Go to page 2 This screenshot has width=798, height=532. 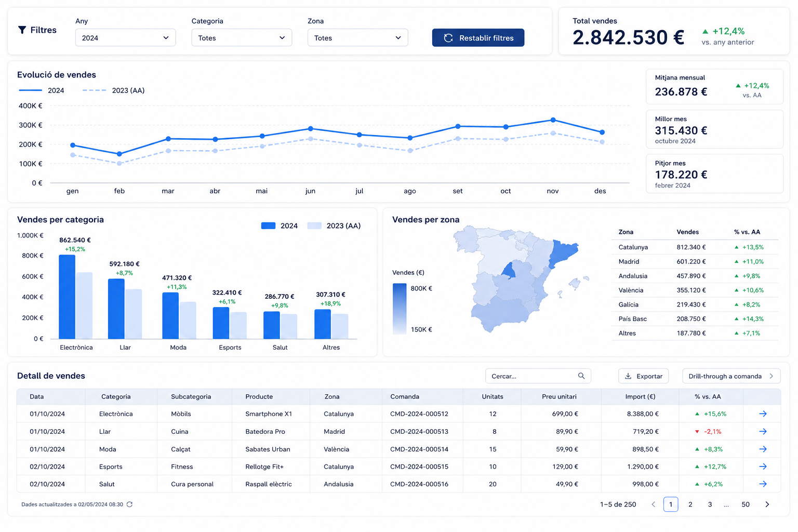690,504
